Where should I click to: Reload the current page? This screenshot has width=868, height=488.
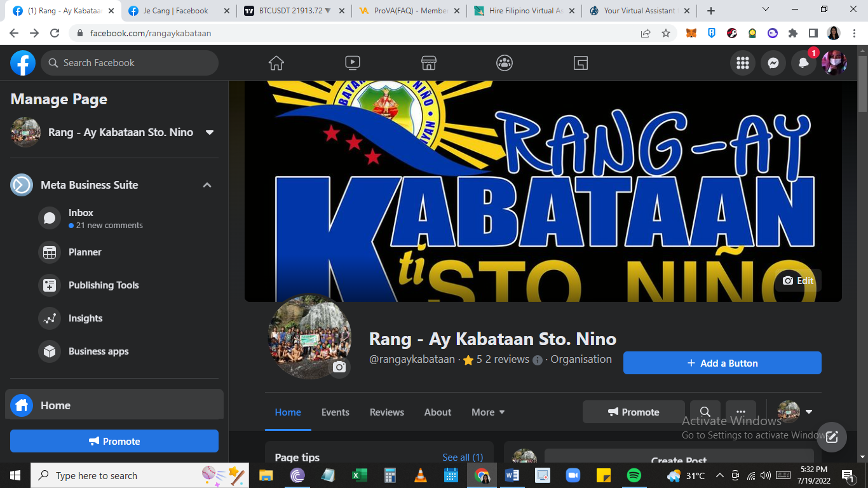pos(55,33)
